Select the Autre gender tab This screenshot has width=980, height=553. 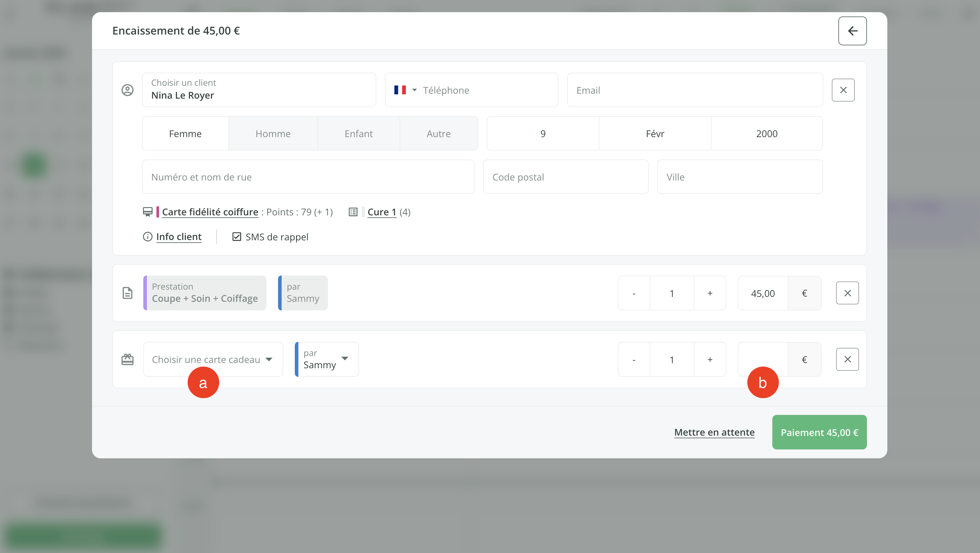(x=438, y=133)
